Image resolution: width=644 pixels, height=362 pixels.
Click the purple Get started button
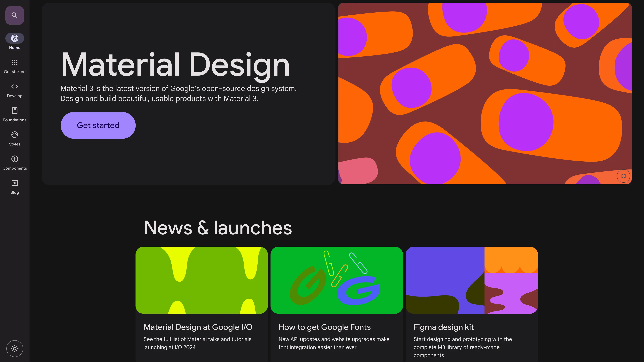click(x=98, y=125)
